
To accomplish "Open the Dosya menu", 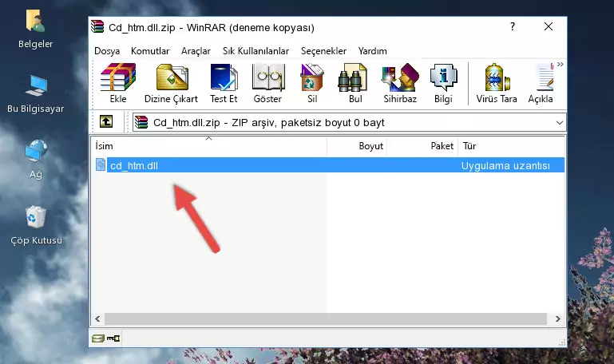I will 107,51.
